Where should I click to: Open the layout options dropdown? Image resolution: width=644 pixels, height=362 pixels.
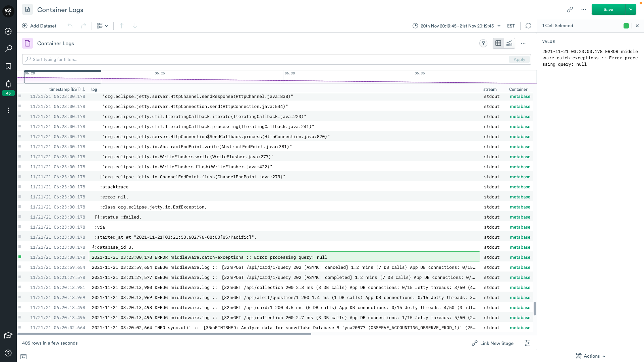pos(102,26)
